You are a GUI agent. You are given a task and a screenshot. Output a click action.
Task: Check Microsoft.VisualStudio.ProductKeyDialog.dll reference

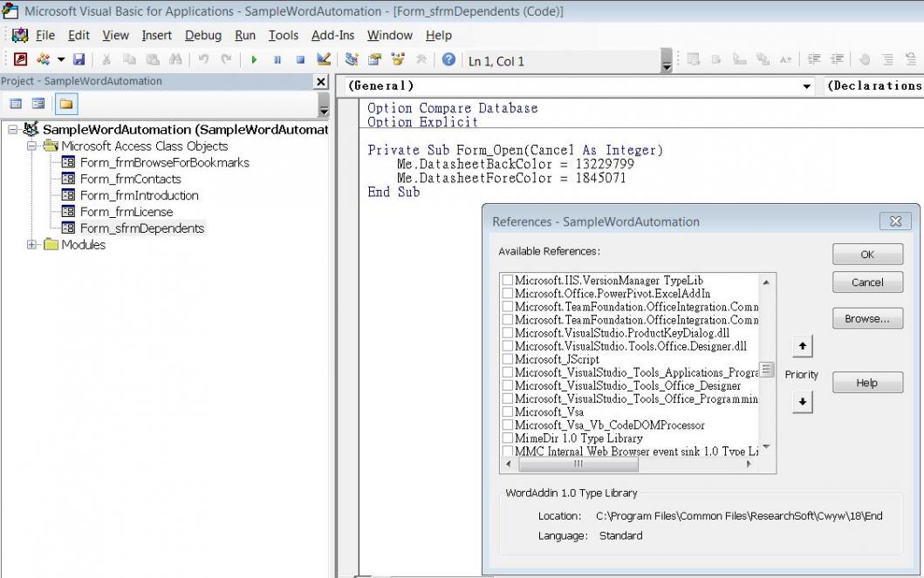[508, 332]
